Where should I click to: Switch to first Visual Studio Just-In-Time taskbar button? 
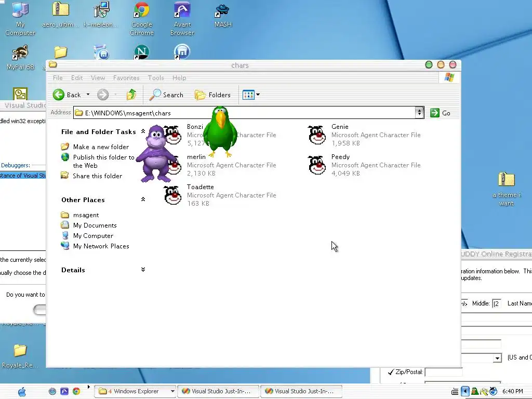[x=219, y=391]
